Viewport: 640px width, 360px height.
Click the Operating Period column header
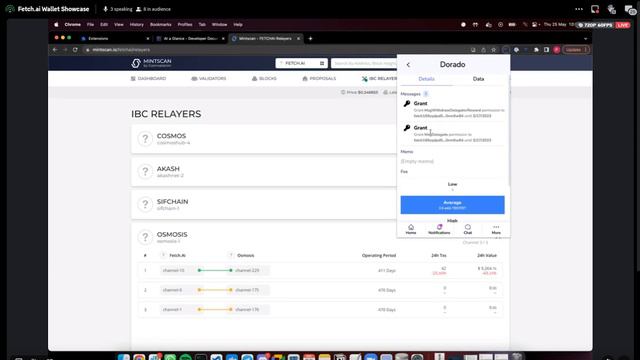(x=379, y=256)
